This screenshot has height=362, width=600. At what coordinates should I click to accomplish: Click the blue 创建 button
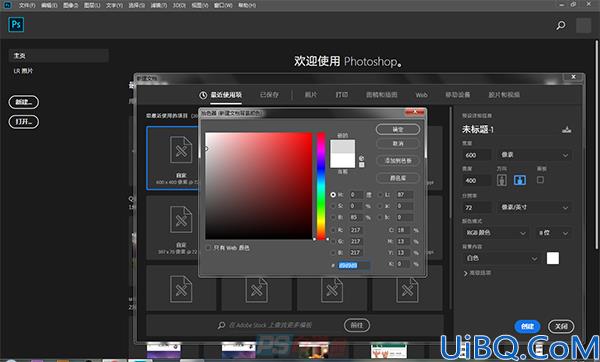[527, 326]
